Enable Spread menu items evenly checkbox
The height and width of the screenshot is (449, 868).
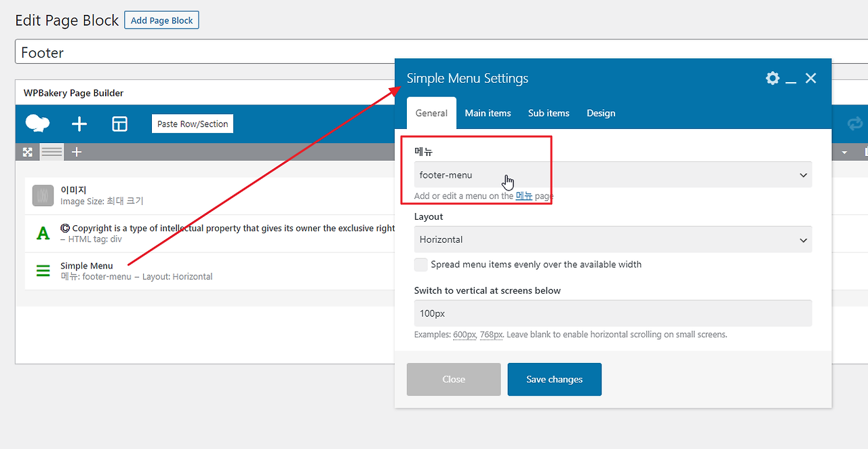[x=421, y=265]
